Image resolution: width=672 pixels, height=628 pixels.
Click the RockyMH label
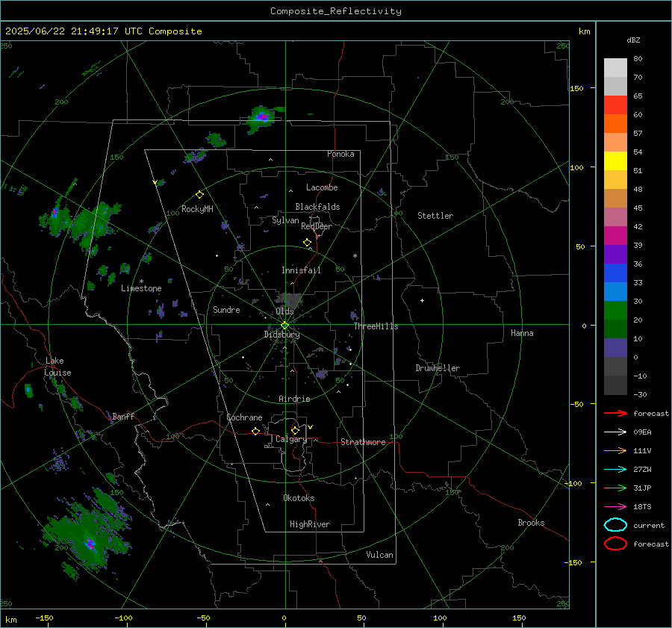pos(197,209)
